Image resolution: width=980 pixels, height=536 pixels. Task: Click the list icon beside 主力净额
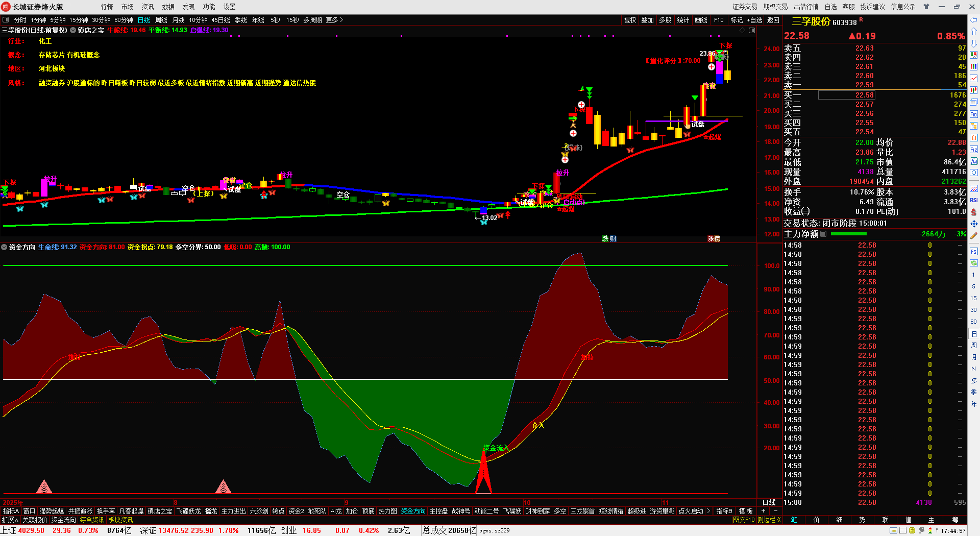click(x=823, y=234)
